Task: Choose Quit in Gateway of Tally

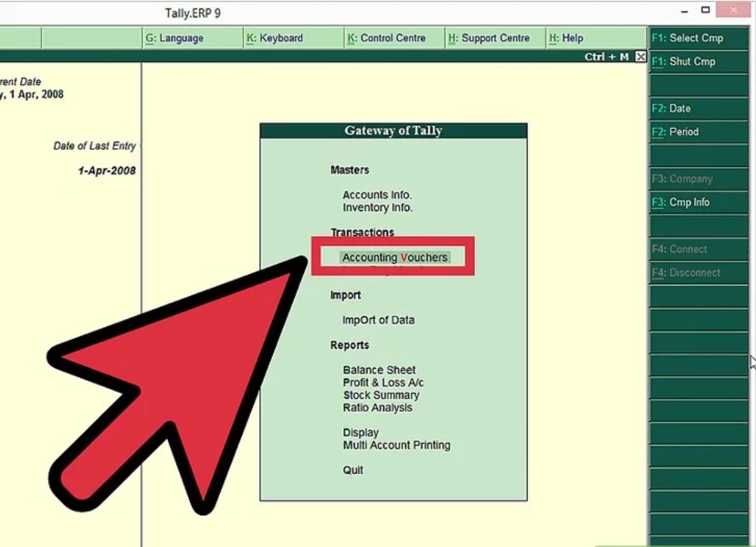Action: 353,471
